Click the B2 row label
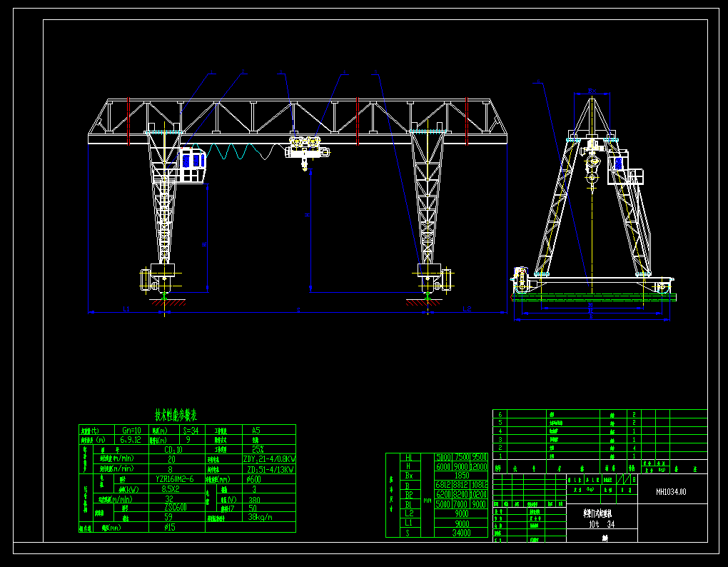 pyautogui.click(x=409, y=495)
